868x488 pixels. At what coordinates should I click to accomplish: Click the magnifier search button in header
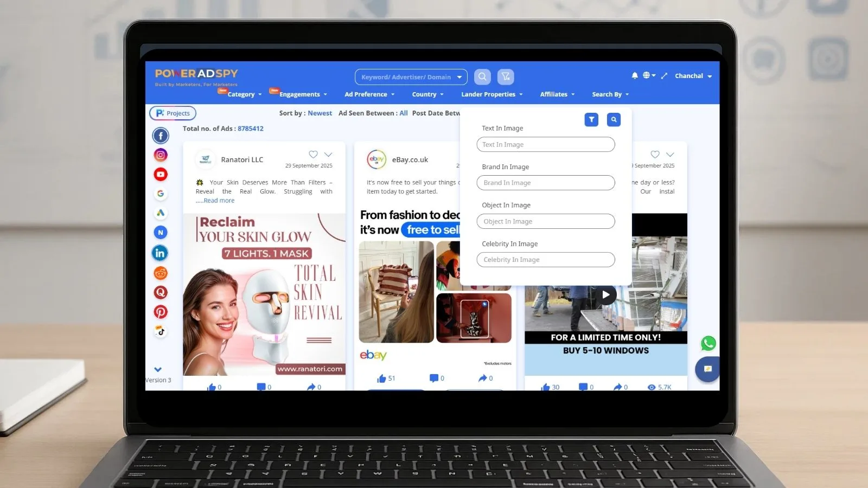[x=482, y=77]
